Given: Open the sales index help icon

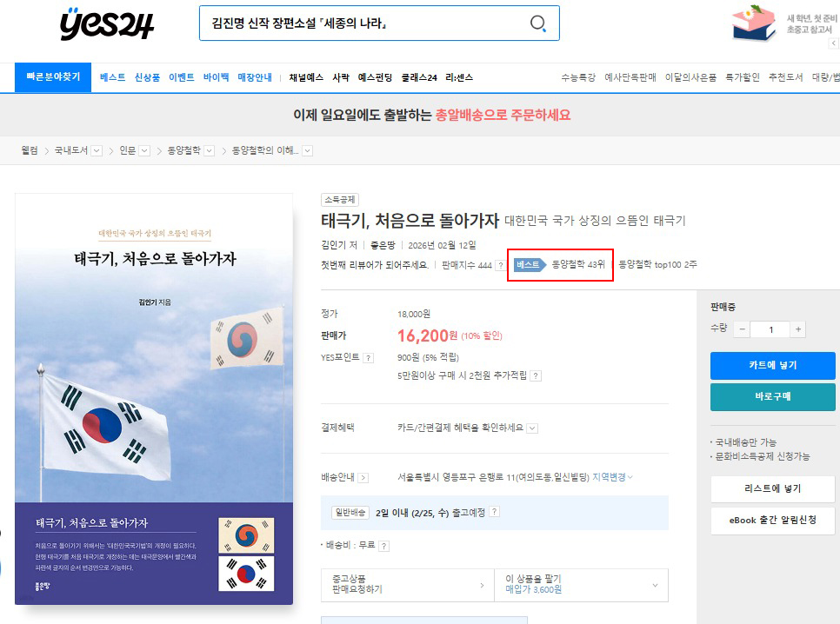Looking at the screenshot, I should (500, 265).
